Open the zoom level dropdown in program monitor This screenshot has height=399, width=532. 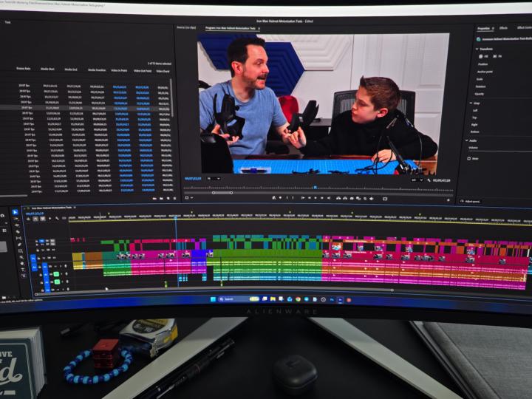214,179
